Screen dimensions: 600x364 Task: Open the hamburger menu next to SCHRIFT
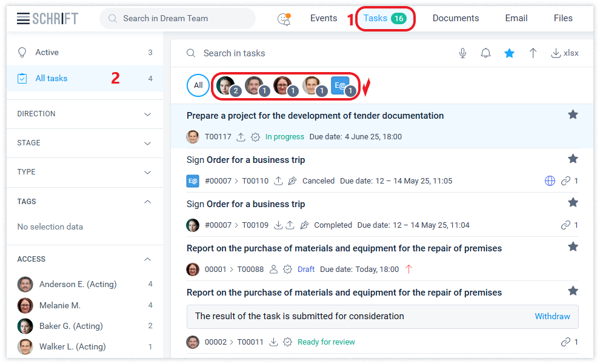[23, 19]
